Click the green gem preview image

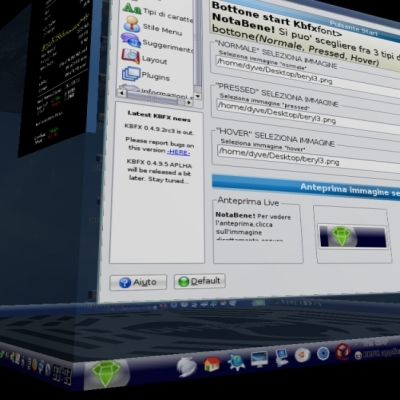pyautogui.click(x=353, y=236)
